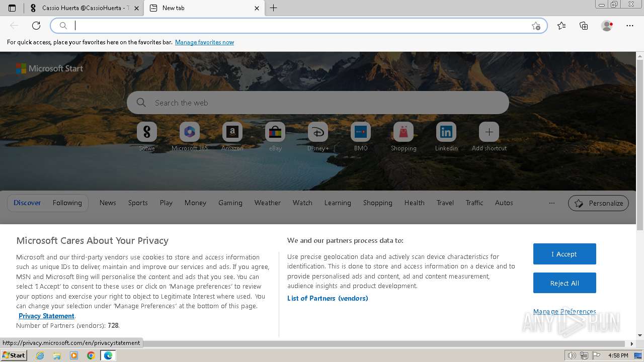Open the Money category
This screenshot has height=362, width=644.
click(195, 203)
